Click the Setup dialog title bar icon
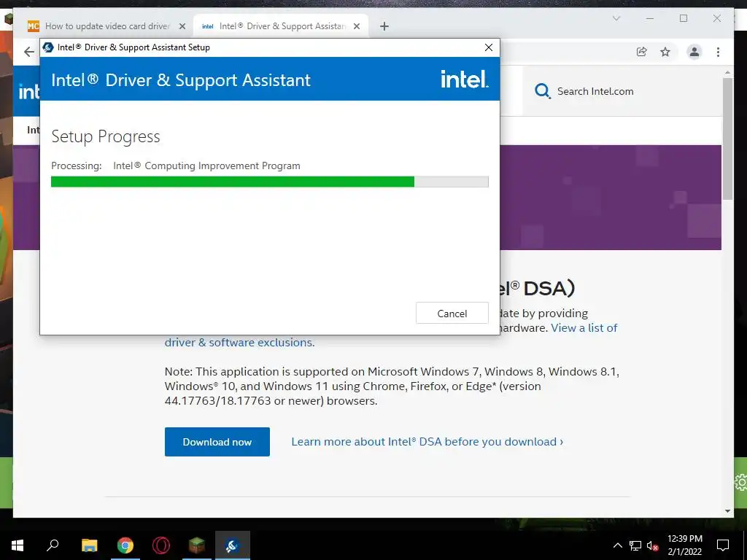Viewport: 747px width, 560px height. 48,47
